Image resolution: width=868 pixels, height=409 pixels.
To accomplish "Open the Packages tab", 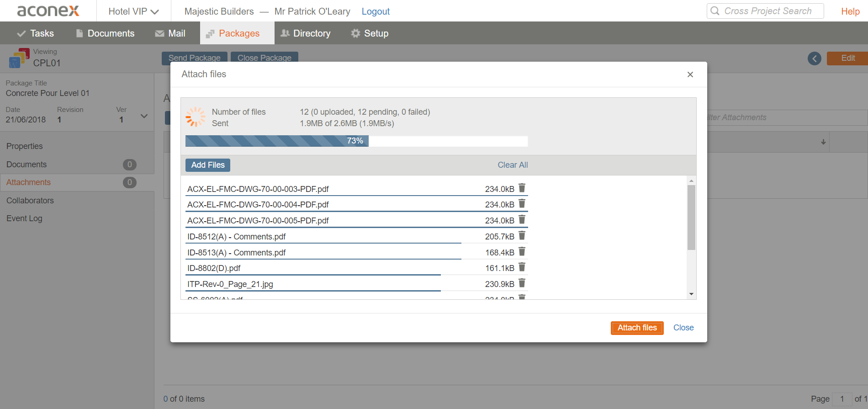I will (237, 33).
